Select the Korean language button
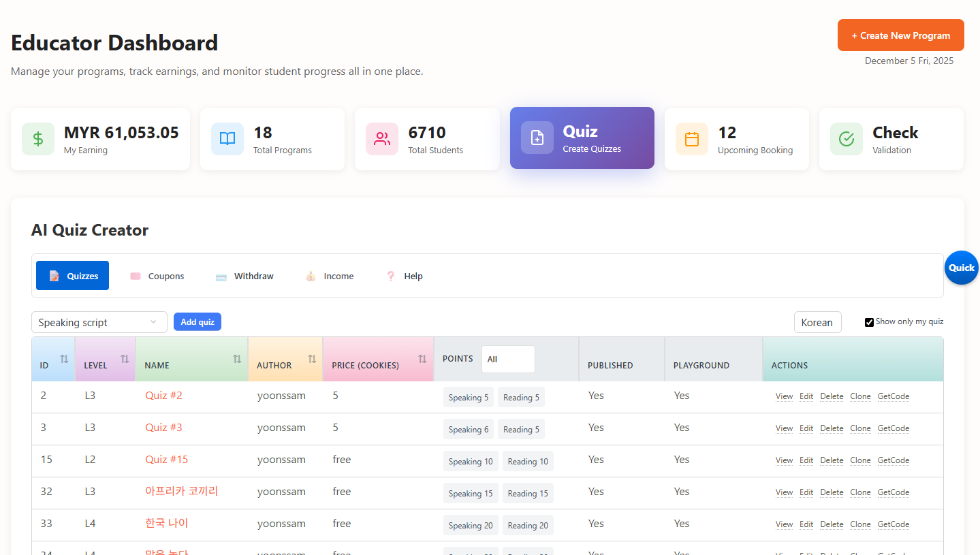980x555 pixels. tap(817, 321)
